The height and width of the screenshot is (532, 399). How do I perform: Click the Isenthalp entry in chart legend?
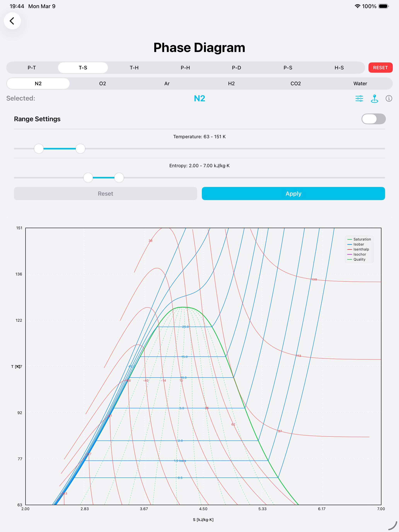pos(361,249)
